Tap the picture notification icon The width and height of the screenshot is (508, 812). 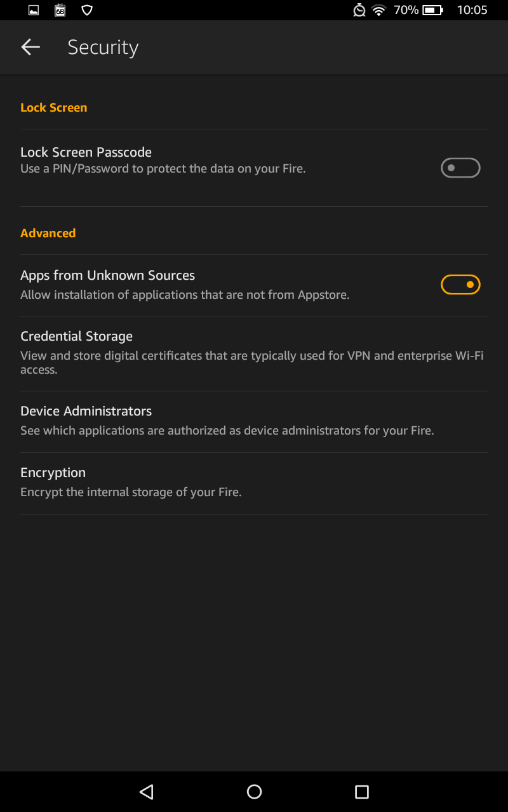pos(34,10)
